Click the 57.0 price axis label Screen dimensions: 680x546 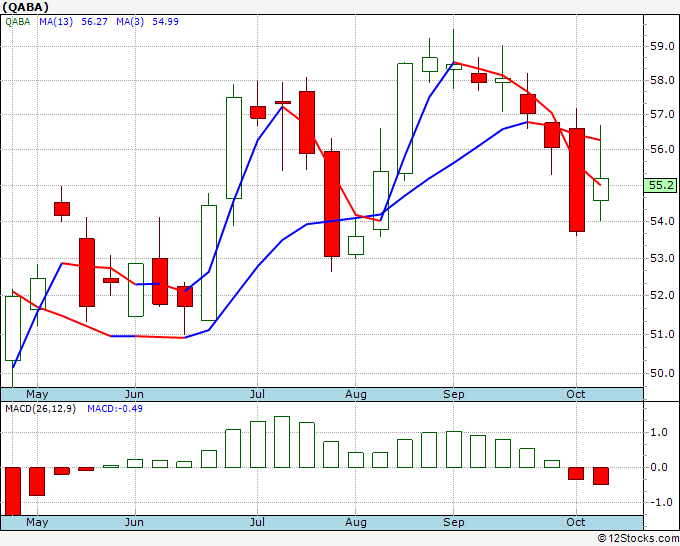click(662, 114)
